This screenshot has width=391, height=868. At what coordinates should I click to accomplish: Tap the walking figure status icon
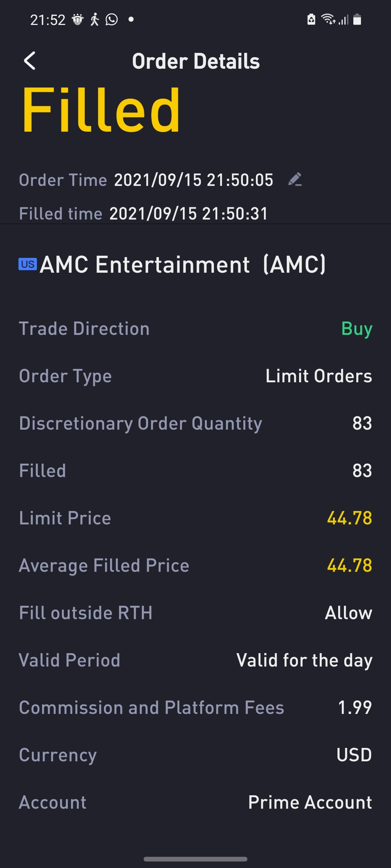tap(95, 20)
